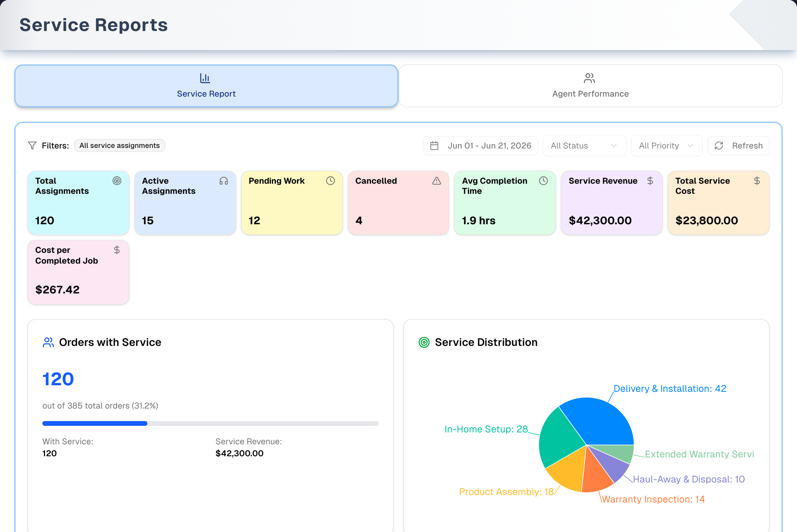Expand the All Priority dropdown

[x=666, y=146]
